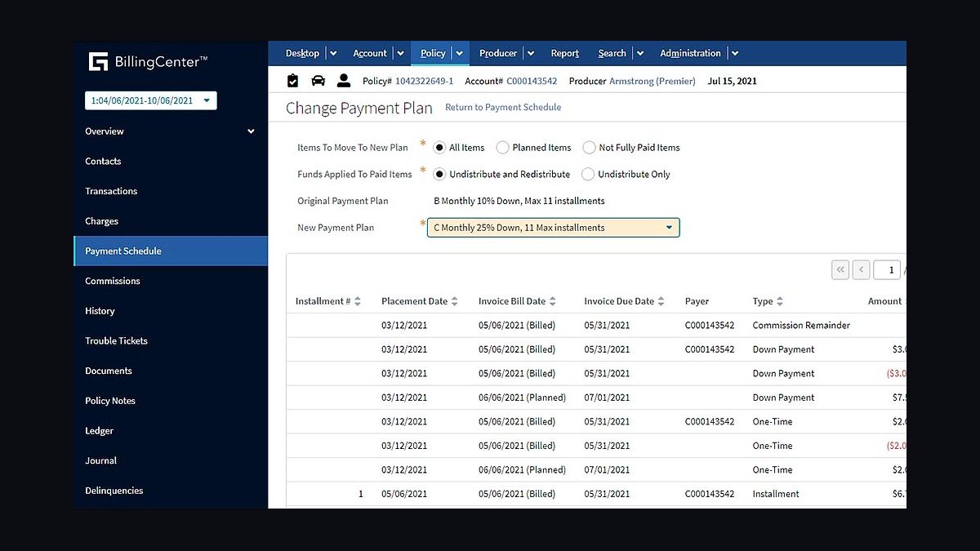Select Not Fully Paid Items option
Image resolution: width=980 pixels, height=551 pixels.
pyautogui.click(x=589, y=148)
